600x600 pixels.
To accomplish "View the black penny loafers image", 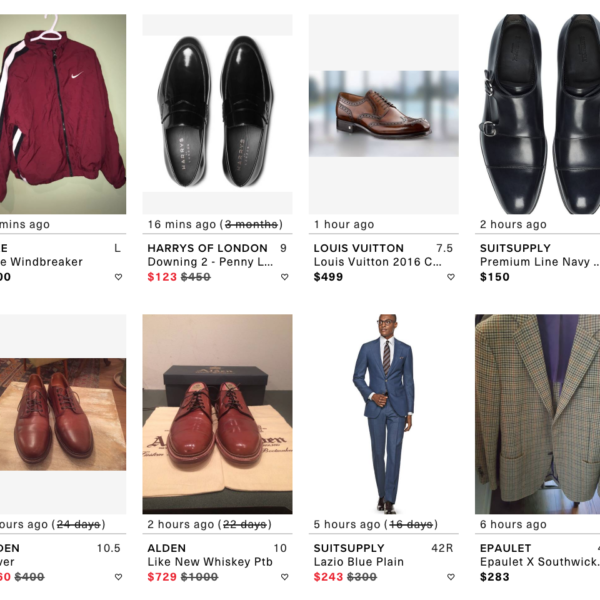I will [217, 115].
